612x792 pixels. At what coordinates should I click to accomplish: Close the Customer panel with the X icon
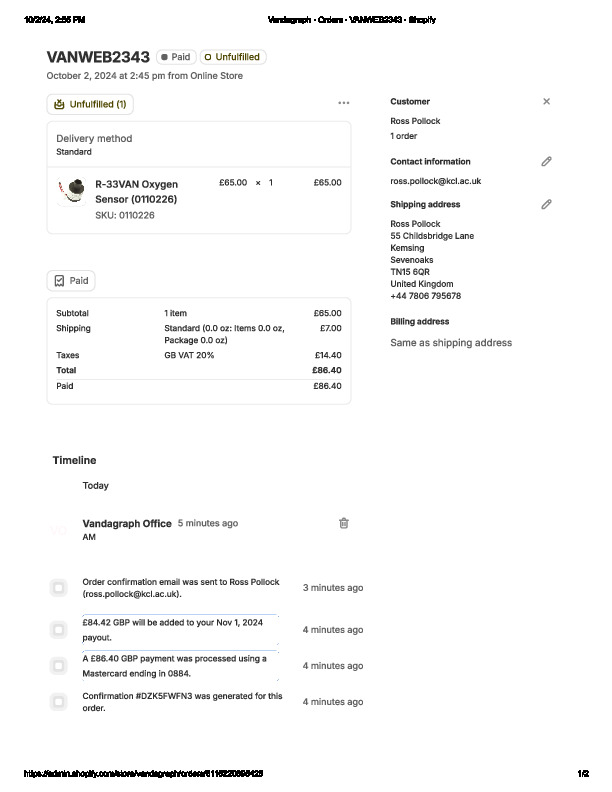(546, 101)
